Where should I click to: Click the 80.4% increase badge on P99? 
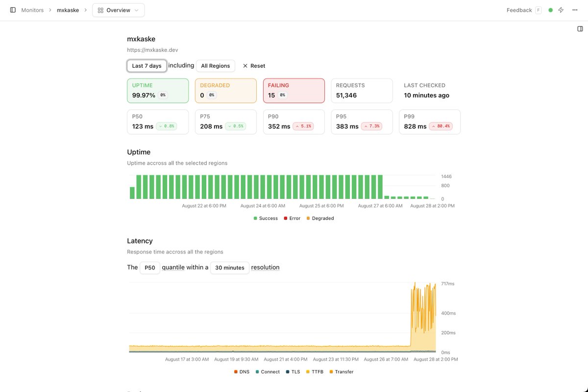[x=441, y=126]
